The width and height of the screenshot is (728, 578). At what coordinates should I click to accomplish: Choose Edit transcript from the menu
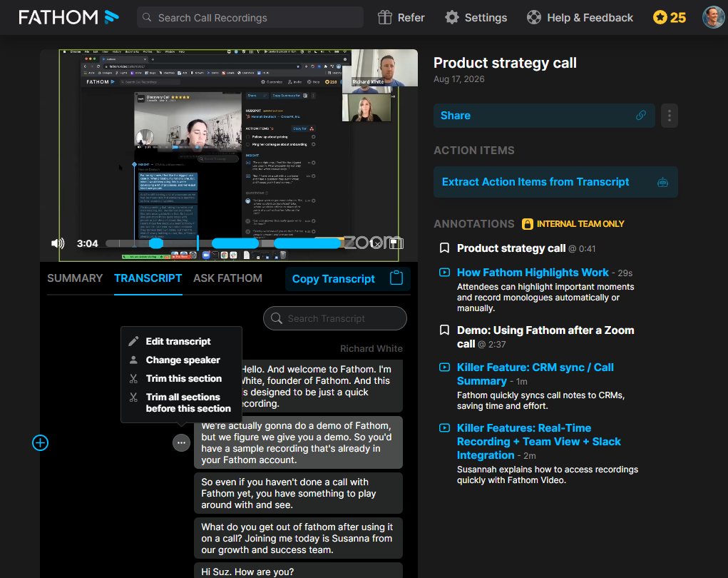coord(178,342)
